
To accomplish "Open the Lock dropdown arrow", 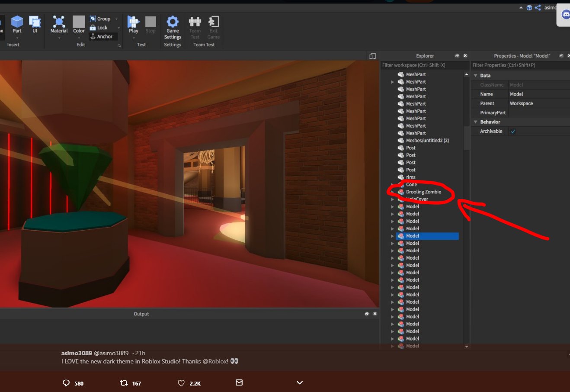I will click(x=118, y=28).
